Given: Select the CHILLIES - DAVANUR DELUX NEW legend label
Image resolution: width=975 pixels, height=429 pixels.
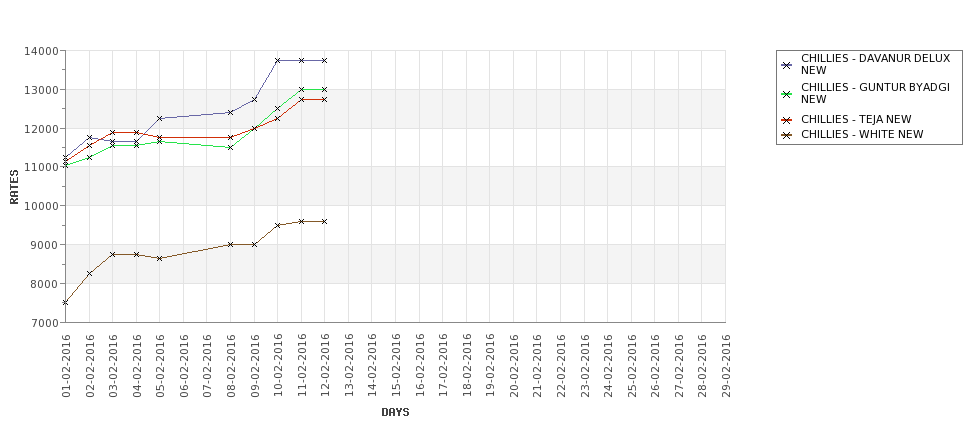Looking at the screenshot, I should coord(876,64).
